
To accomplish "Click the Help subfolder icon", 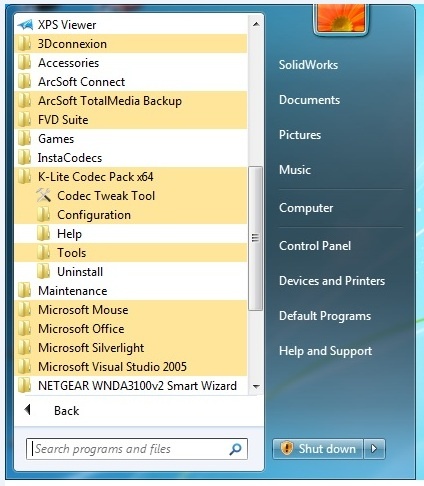I will click(x=43, y=234).
